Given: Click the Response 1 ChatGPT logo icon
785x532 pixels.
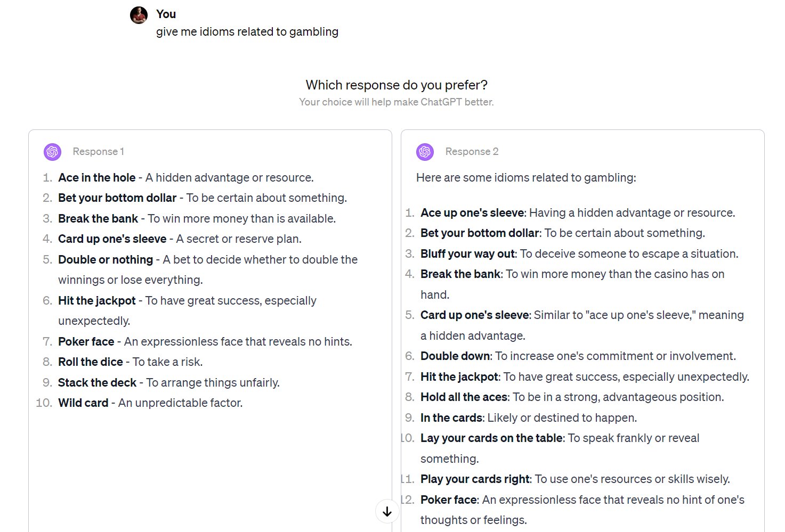Looking at the screenshot, I should (x=52, y=152).
